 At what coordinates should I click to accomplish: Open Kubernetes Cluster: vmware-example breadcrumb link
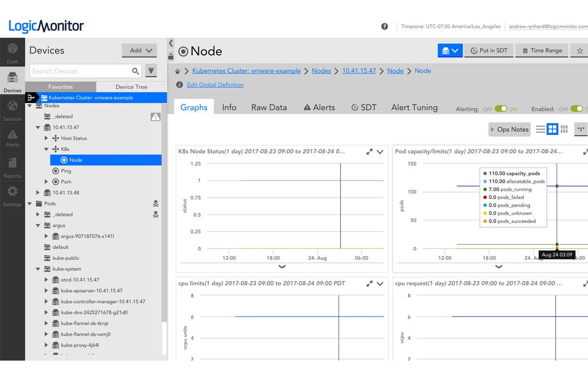[x=246, y=71]
